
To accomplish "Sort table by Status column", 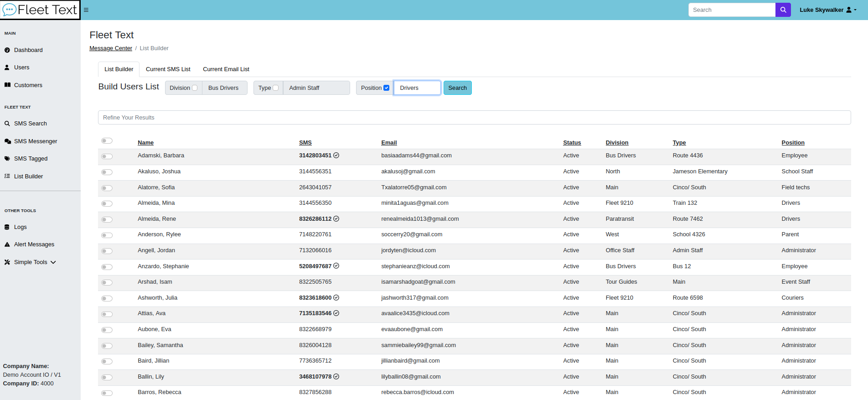I will click(572, 143).
